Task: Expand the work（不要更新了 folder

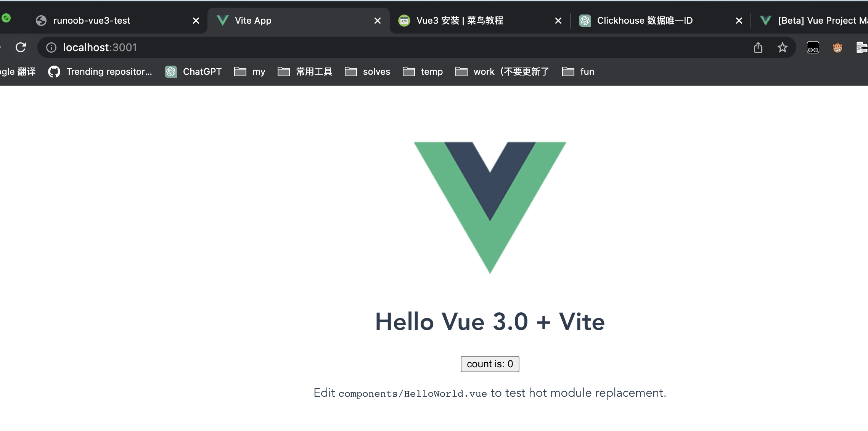Action: 502,72
